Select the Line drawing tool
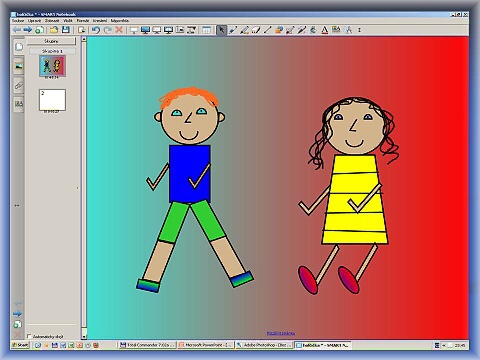The image size is (480, 360). pyautogui.click(x=267, y=30)
